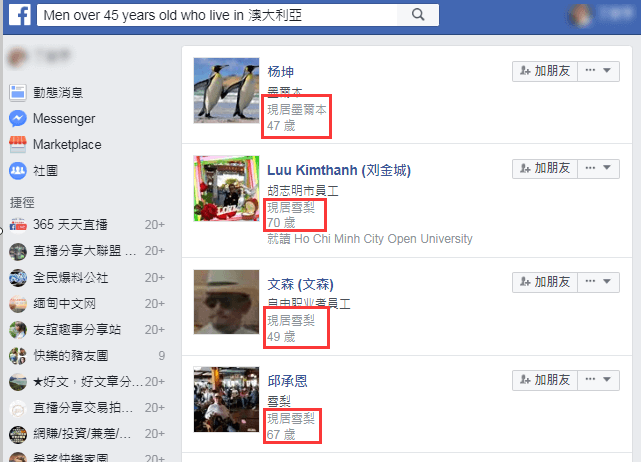Click the Facebook logo icon
Image resolution: width=641 pixels, height=462 pixels.
[20, 15]
